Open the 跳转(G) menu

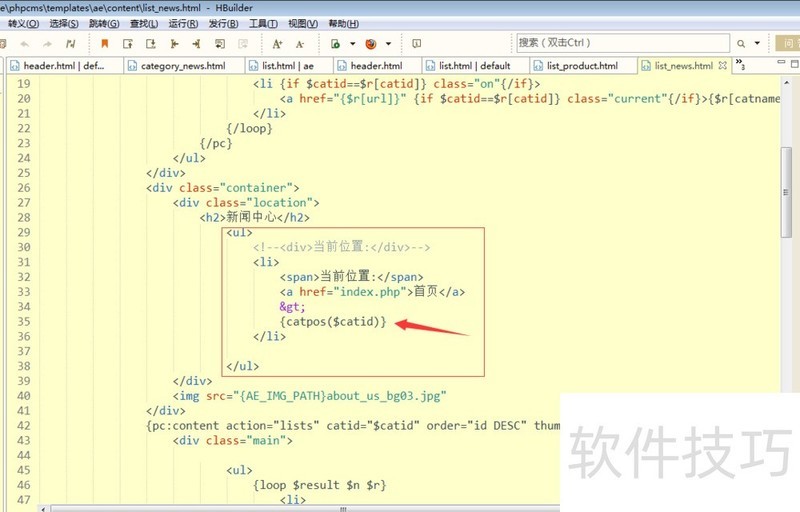(104, 23)
